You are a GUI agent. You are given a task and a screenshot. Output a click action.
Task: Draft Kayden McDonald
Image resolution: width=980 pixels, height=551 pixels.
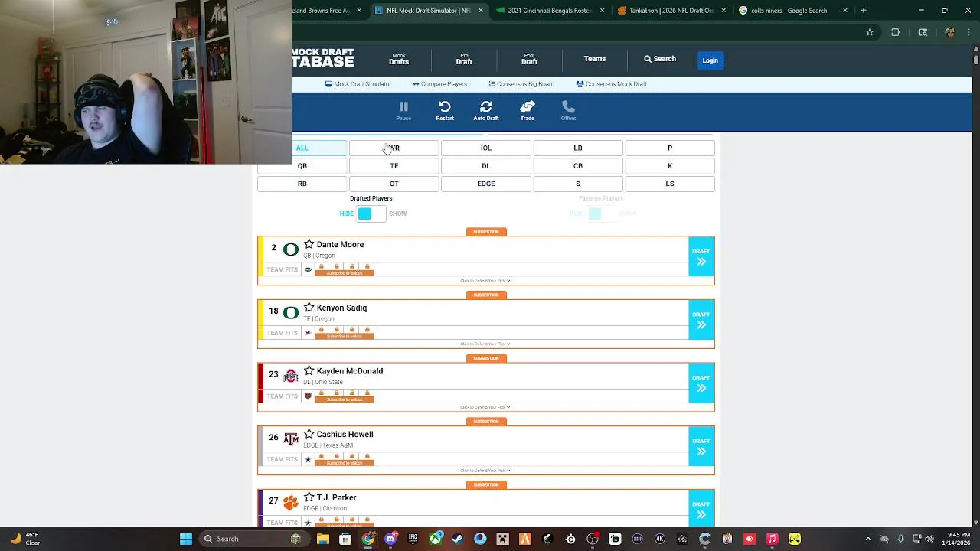pos(701,383)
